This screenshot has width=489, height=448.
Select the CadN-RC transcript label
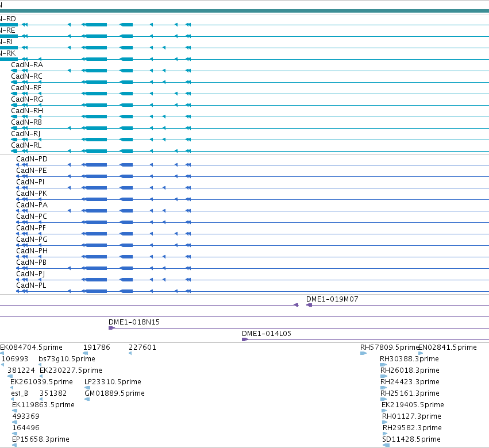coord(26,76)
